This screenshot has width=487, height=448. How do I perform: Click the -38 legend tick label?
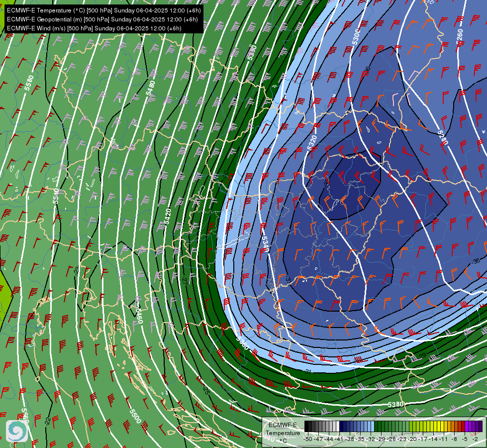(x=350, y=439)
